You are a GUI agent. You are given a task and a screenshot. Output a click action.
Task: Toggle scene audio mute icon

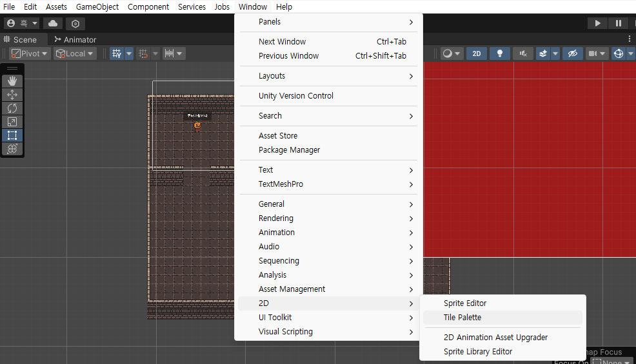523,53
